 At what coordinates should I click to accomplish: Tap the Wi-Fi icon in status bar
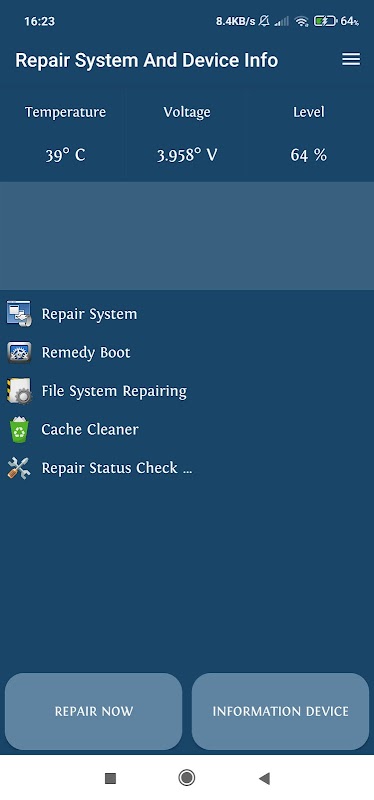pos(302,21)
